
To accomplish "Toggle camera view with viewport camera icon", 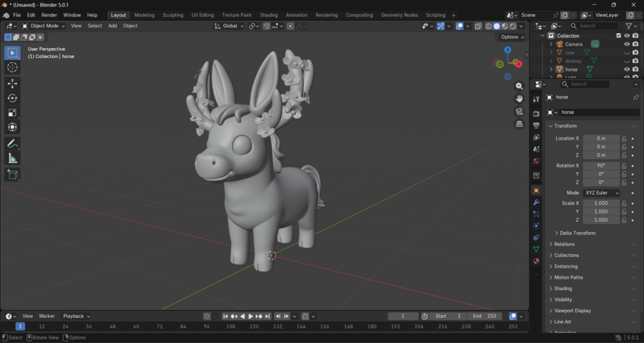I will 519,112.
